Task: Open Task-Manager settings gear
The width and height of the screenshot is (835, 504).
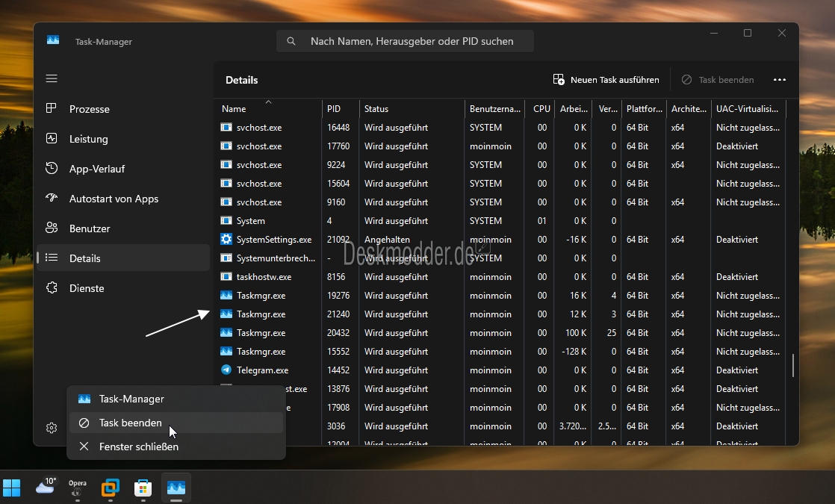Action: tap(52, 428)
